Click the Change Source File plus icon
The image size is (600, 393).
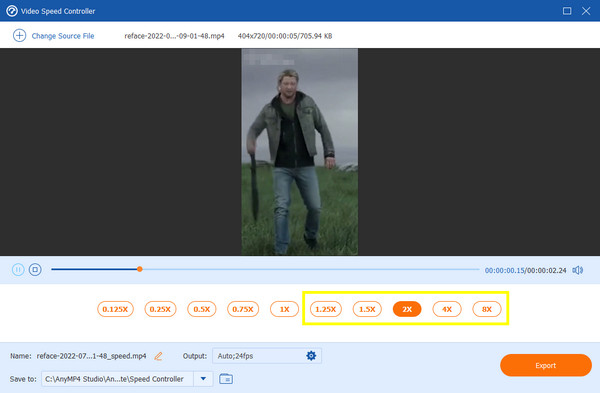[19, 36]
